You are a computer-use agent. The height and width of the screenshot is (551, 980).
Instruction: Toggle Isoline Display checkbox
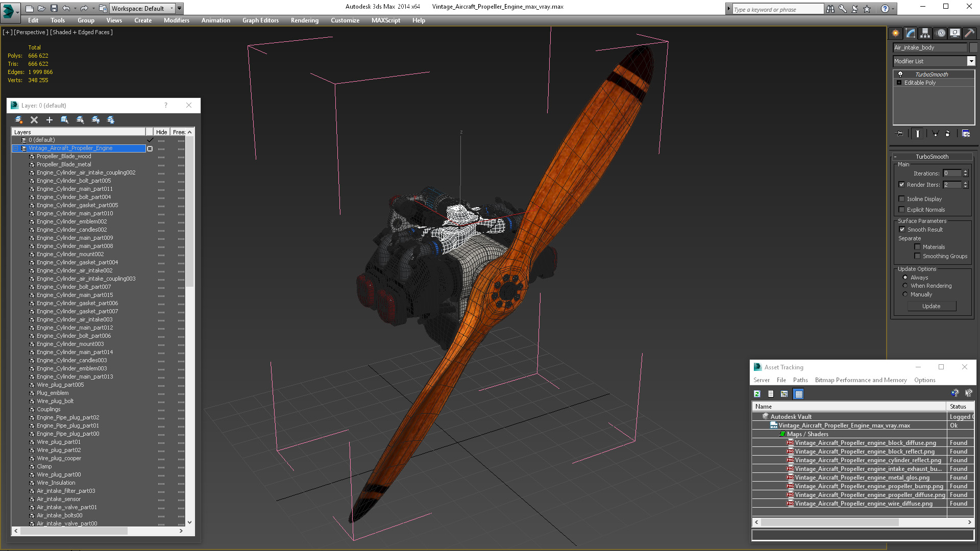[x=901, y=199]
